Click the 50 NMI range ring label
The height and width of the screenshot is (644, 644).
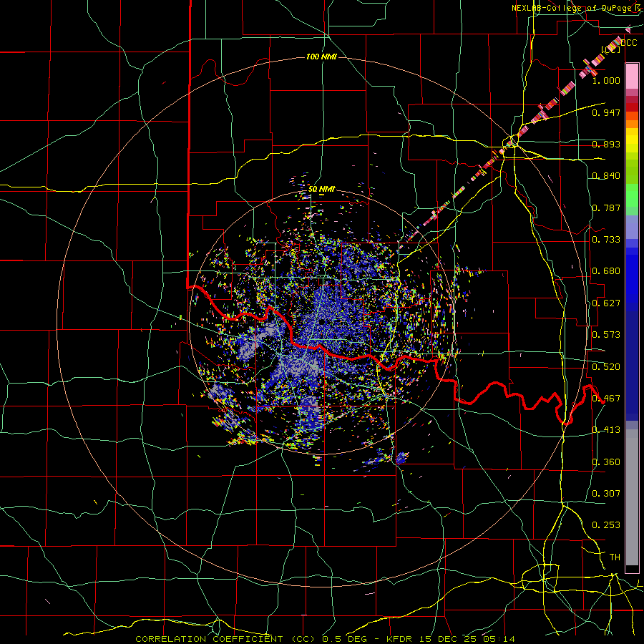tap(321, 189)
